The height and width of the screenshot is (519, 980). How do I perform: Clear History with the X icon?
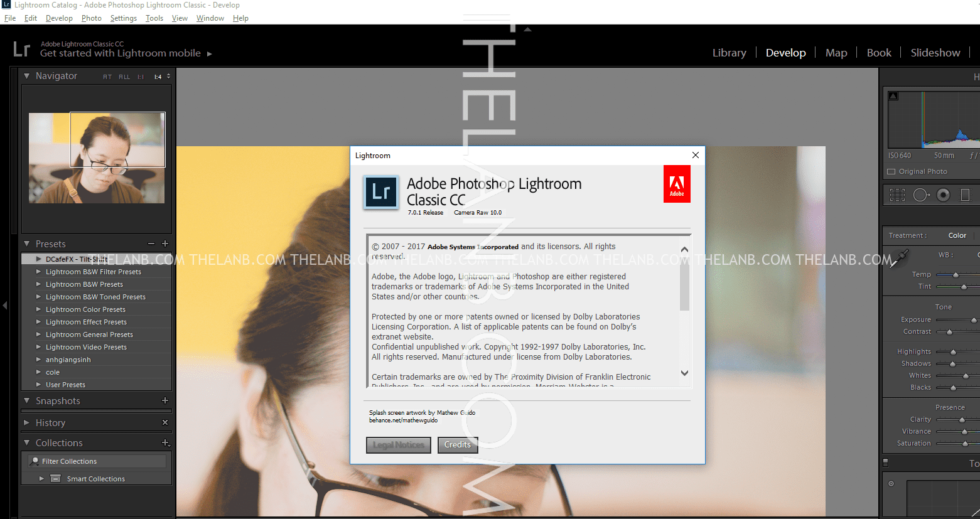(165, 422)
